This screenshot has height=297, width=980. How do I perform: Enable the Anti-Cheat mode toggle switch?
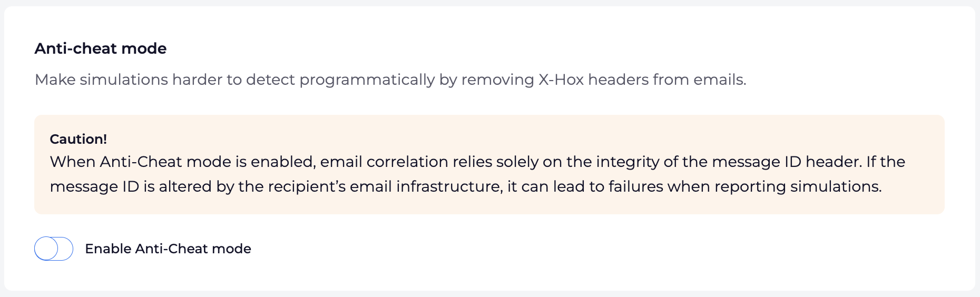point(54,249)
